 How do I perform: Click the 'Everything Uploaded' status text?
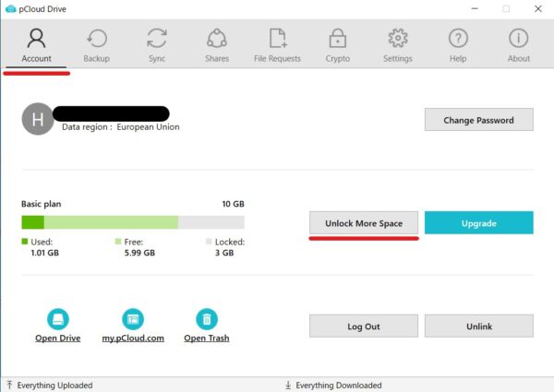tap(54, 386)
